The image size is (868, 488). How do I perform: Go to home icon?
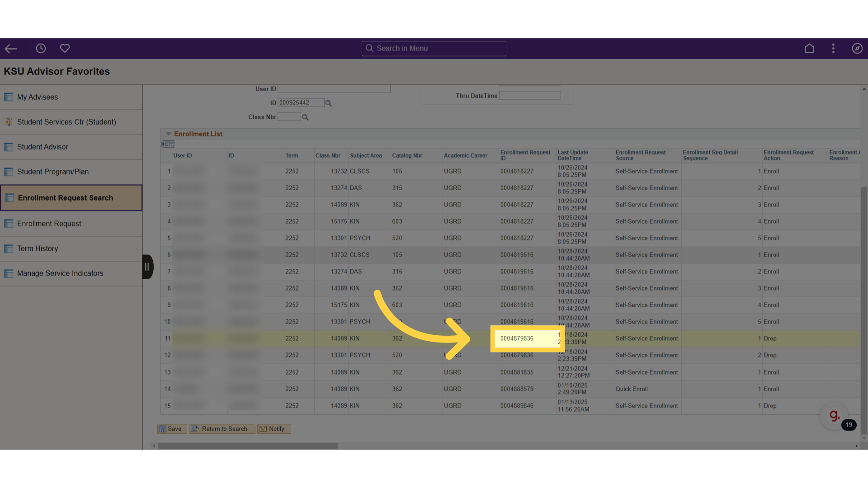pos(809,48)
